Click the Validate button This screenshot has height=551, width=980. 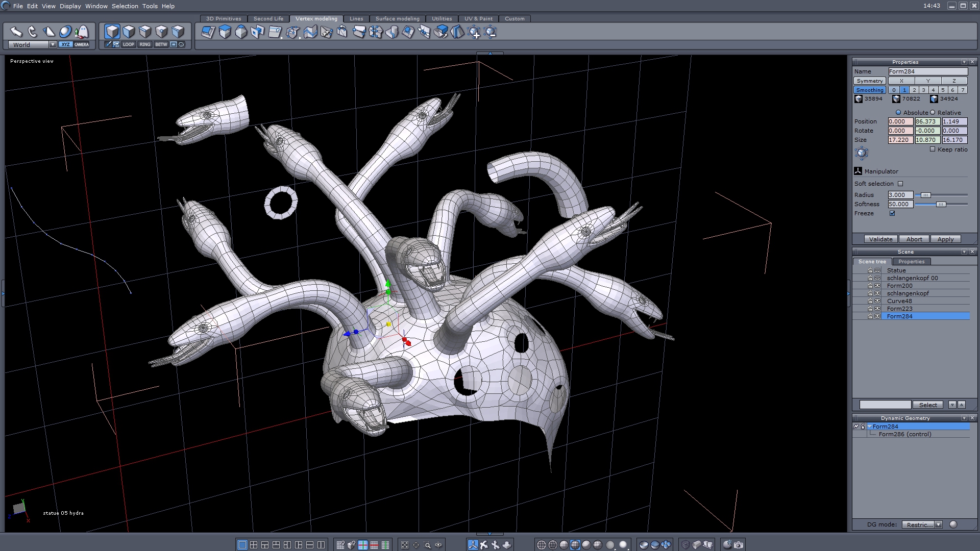[x=880, y=239]
